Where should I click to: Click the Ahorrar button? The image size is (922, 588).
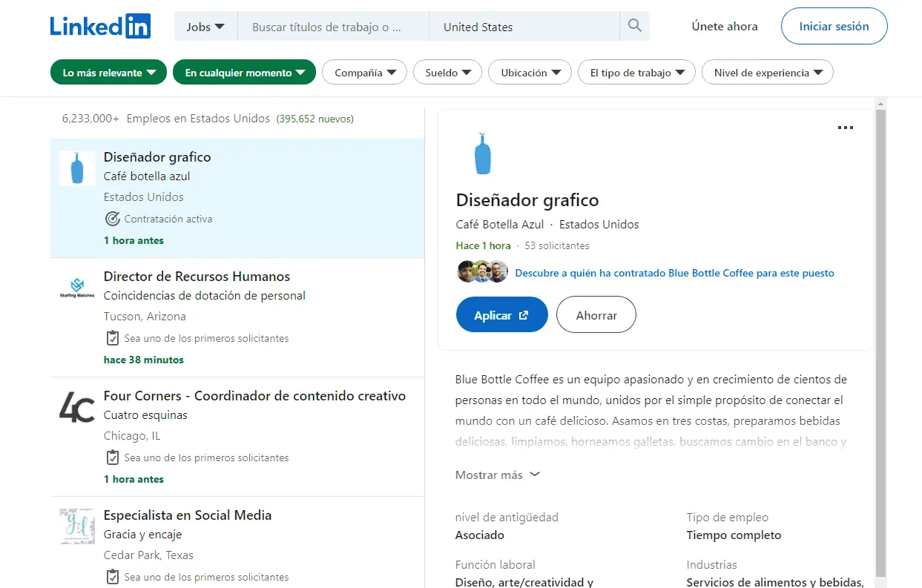pos(596,315)
